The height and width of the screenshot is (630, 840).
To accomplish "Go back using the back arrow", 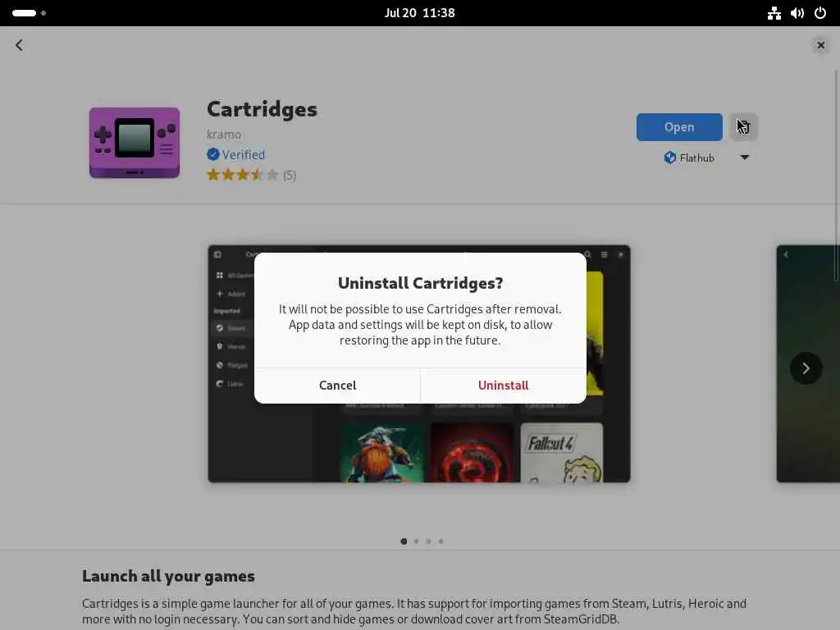I will 20,45.
